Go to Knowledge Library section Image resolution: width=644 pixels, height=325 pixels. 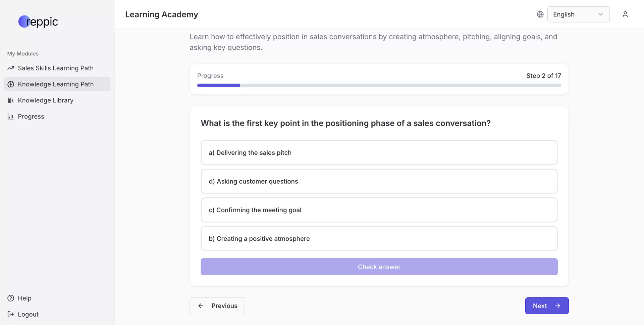(x=46, y=100)
